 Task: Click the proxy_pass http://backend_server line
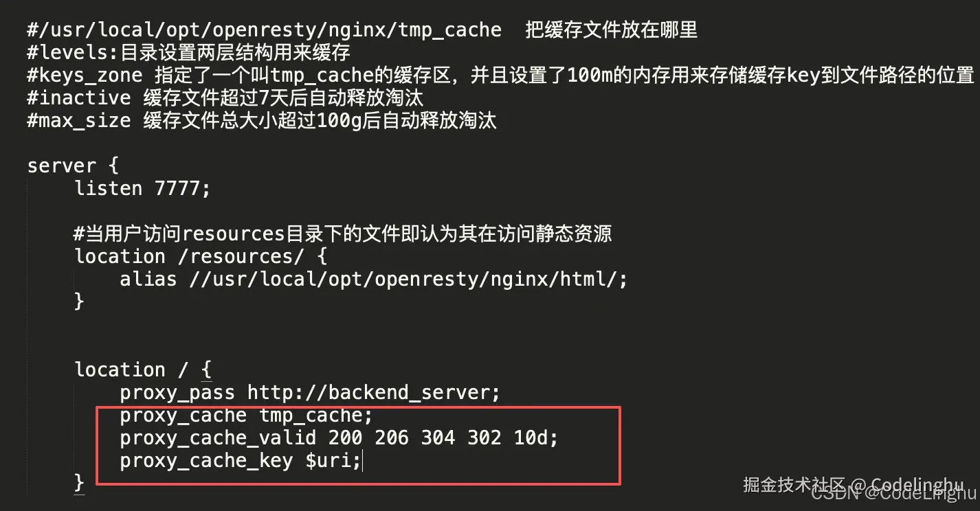[x=309, y=392]
